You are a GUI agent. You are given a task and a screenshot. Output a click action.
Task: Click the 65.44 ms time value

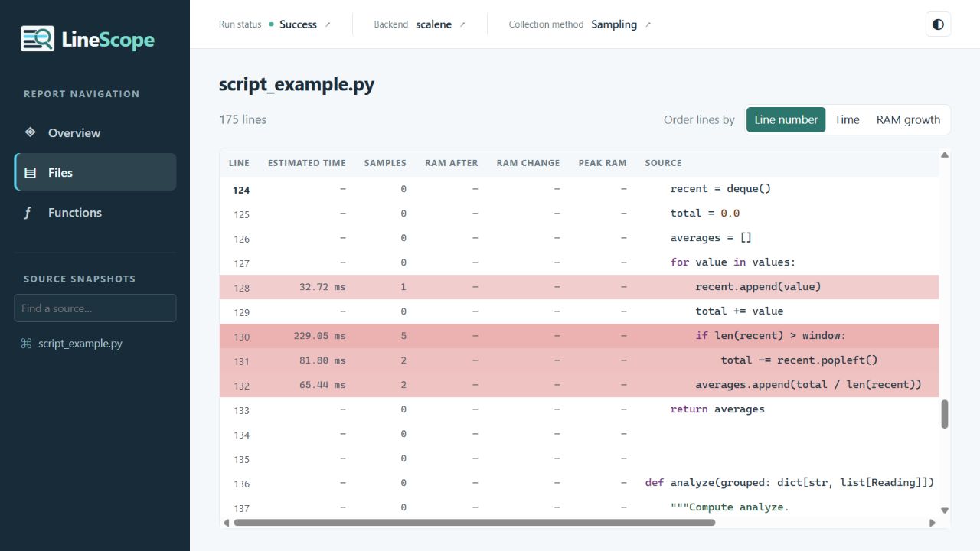[322, 385]
